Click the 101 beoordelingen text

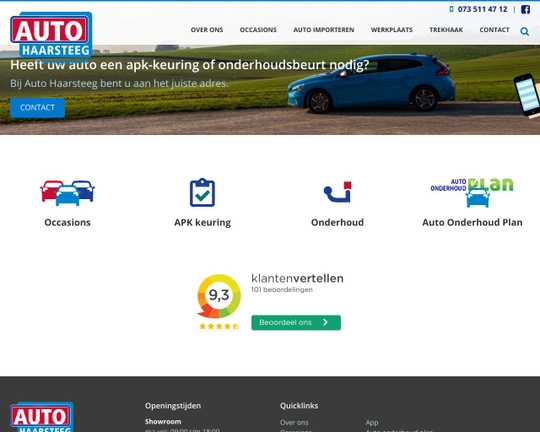pyautogui.click(x=282, y=290)
